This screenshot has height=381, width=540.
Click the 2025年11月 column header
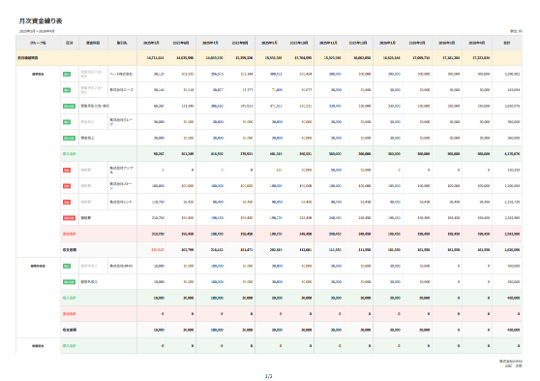point(329,43)
